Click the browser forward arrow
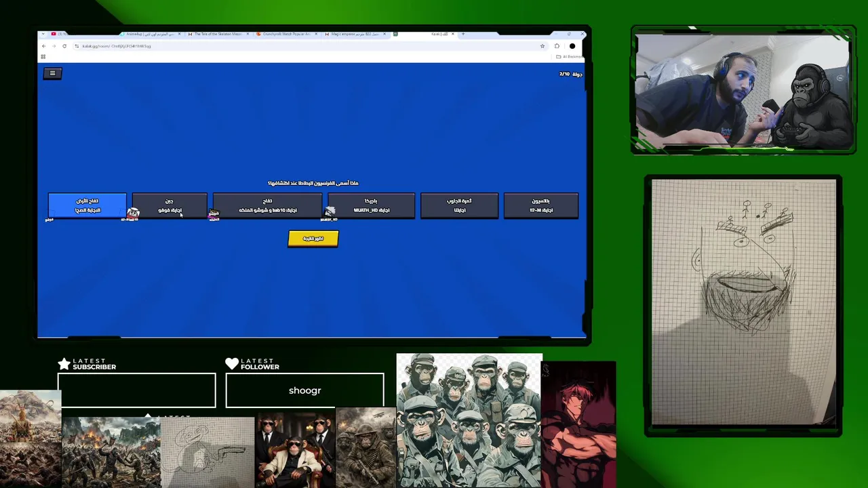The image size is (868, 488). [54, 46]
